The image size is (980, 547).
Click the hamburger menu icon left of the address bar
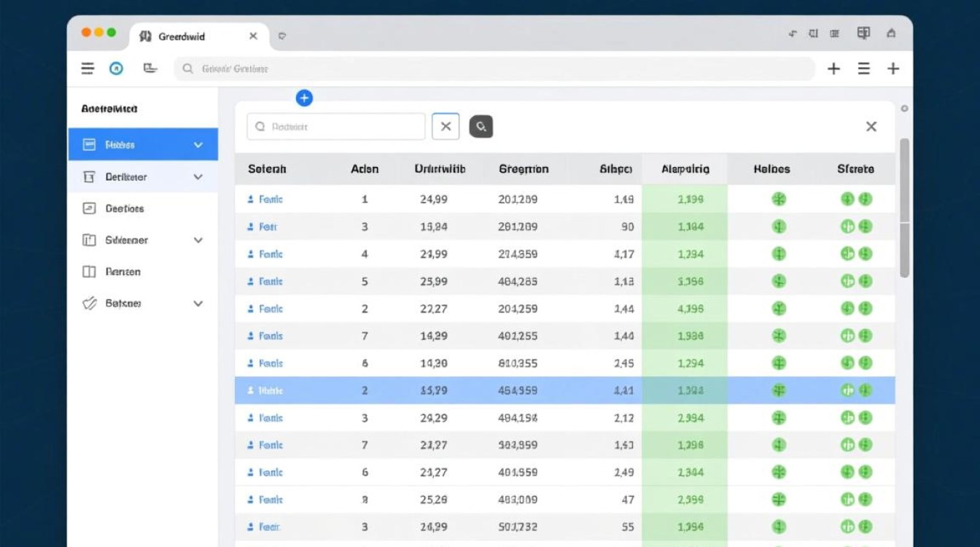(x=87, y=68)
